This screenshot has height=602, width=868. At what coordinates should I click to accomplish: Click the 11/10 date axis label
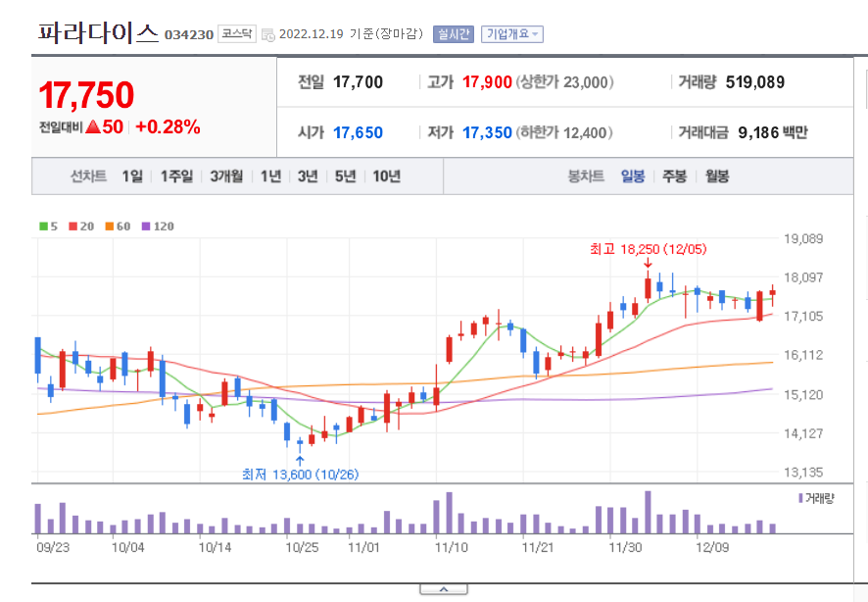coord(452,548)
